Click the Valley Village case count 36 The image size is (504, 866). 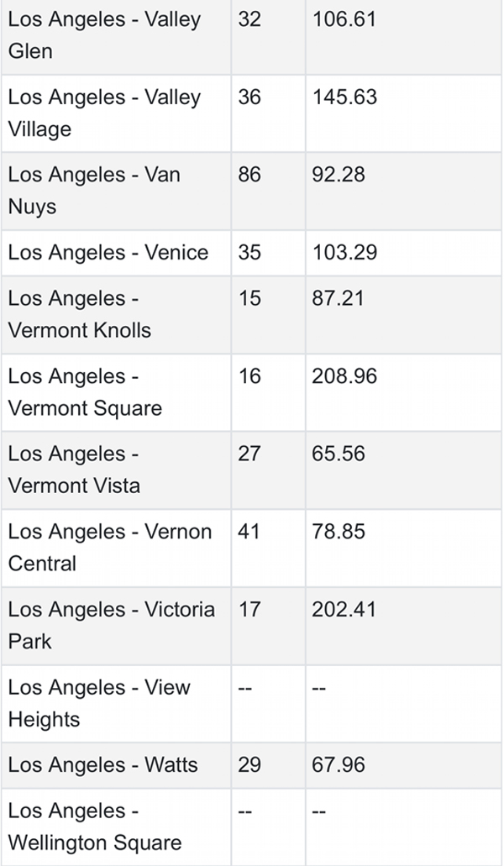(x=249, y=97)
